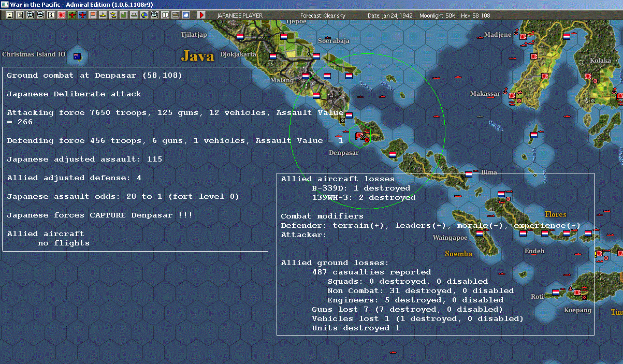This screenshot has height=364, width=623.
Task: Select Japanese unit at Denpasar hex
Action: 359,136
